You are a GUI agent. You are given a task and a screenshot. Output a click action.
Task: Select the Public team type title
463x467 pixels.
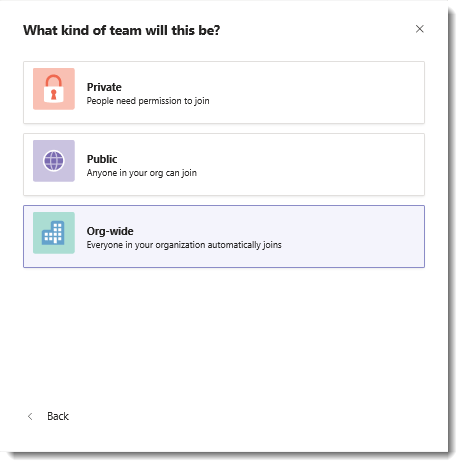(x=102, y=159)
